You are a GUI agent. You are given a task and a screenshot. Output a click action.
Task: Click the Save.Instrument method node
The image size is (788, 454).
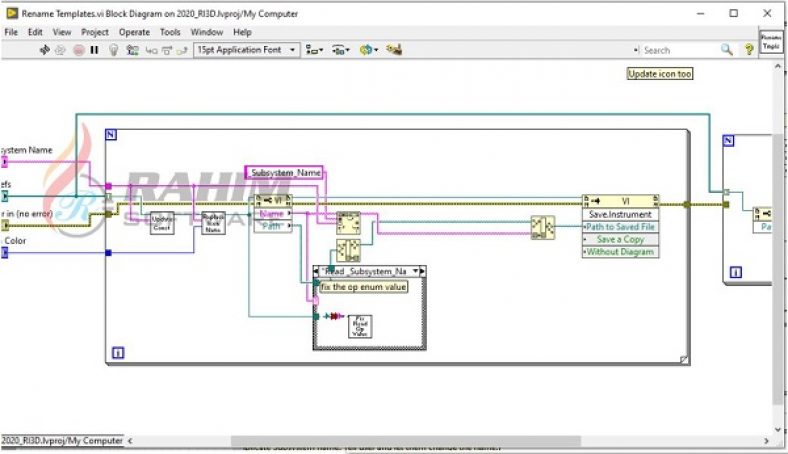coord(620,214)
